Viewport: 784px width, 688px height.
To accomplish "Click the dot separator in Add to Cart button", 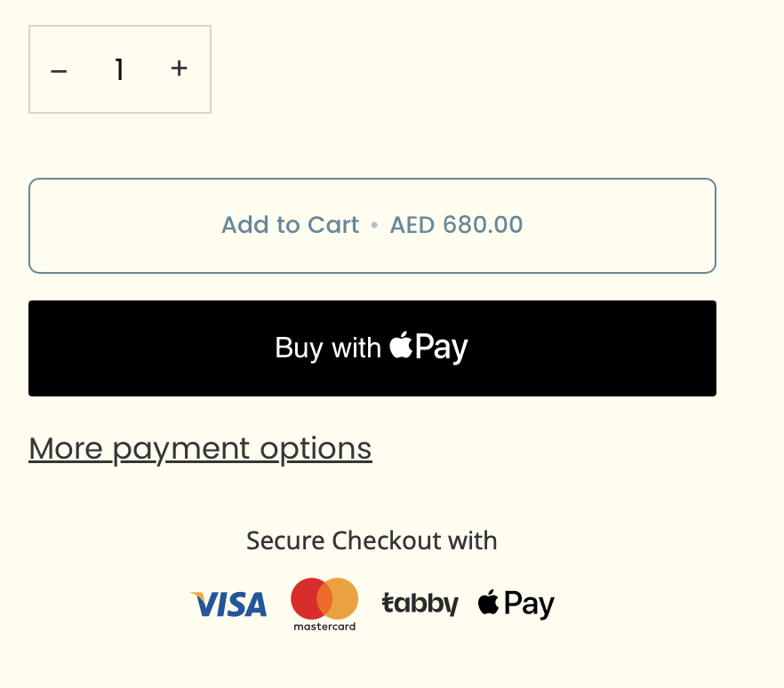I will click(374, 226).
